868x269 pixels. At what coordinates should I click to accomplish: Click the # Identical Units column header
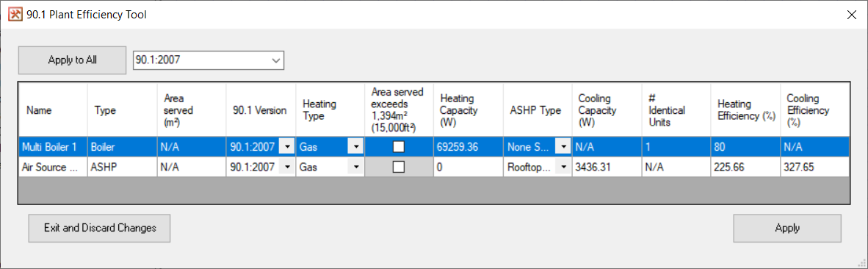[x=676, y=110]
